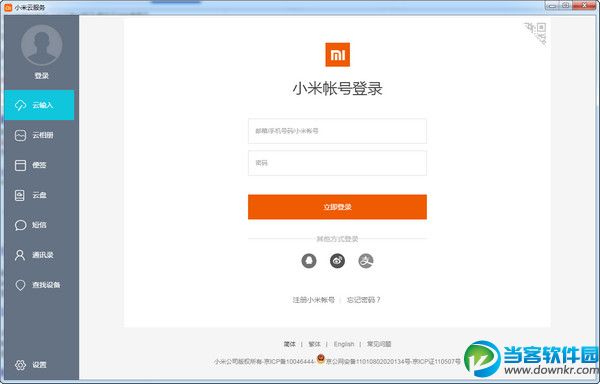The height and width of the screenshot is (384, 600).
Task: Open the 常见问题 FAQ link
Action: [x=379, y=344]
